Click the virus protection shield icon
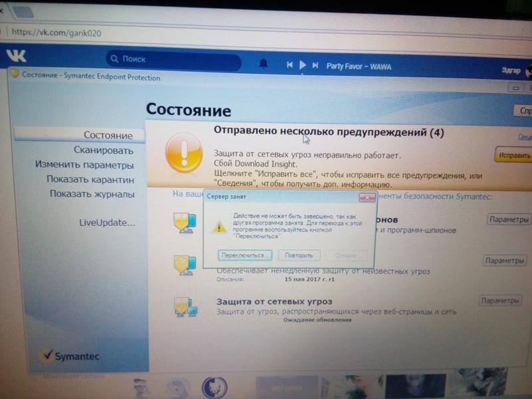Screen dimensions: 532x399 [185, 223]
